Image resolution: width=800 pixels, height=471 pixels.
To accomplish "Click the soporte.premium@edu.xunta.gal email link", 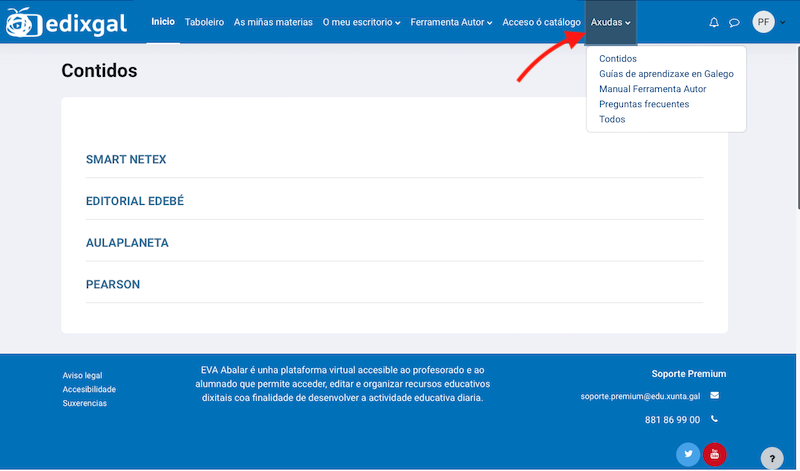I will coord(639,396).
